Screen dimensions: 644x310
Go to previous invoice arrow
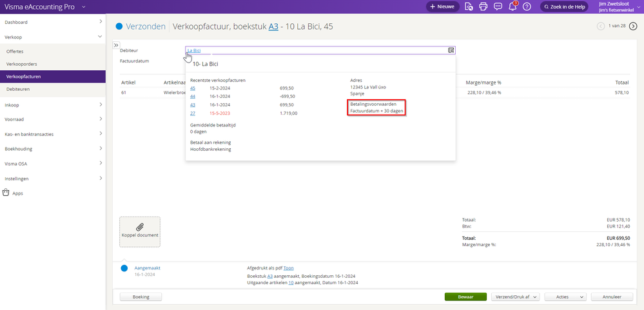[601, 26]
